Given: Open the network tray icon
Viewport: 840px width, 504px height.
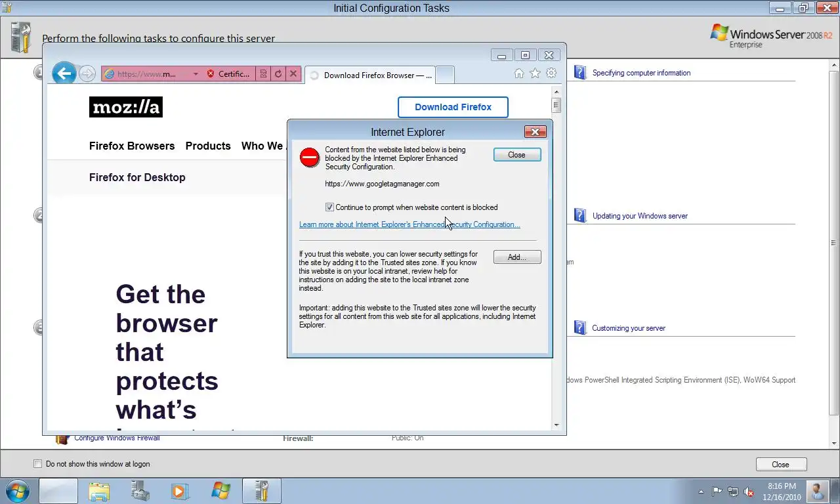Looking at the screenshot, I should (x=733, y=492).
